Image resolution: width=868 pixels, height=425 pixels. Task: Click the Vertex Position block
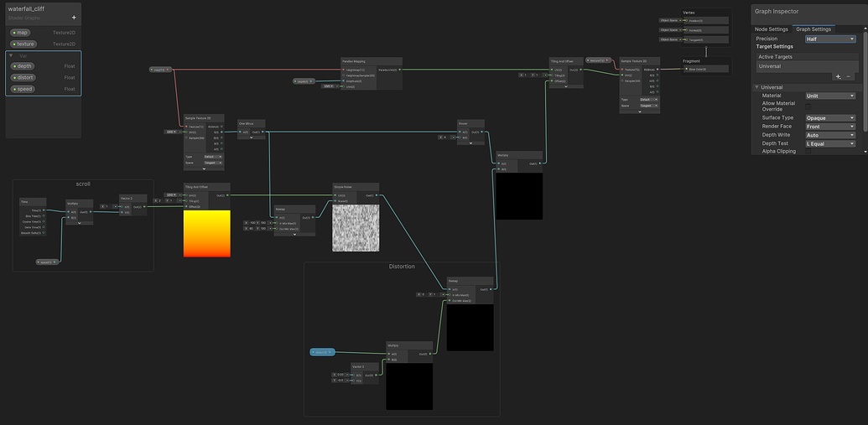(x=703, y=20)
